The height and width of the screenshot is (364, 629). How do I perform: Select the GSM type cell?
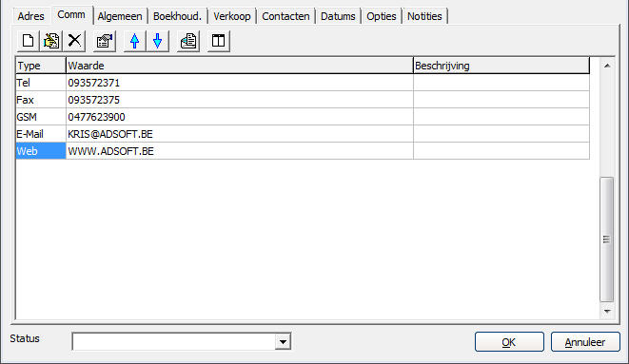[x=41, y=117]
